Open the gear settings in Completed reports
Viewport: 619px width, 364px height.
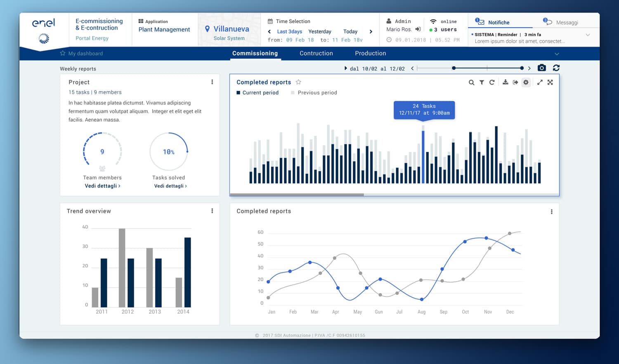click(526, 82)
